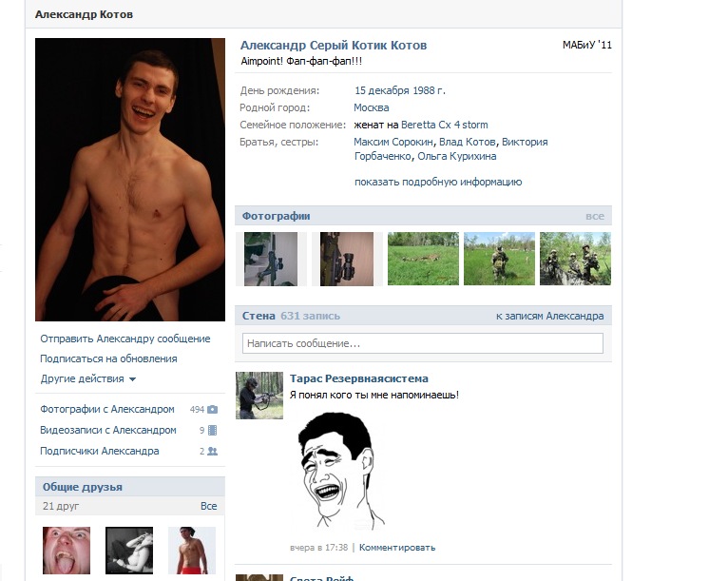Open the green field photo thumbnail

tap(423, 259)
